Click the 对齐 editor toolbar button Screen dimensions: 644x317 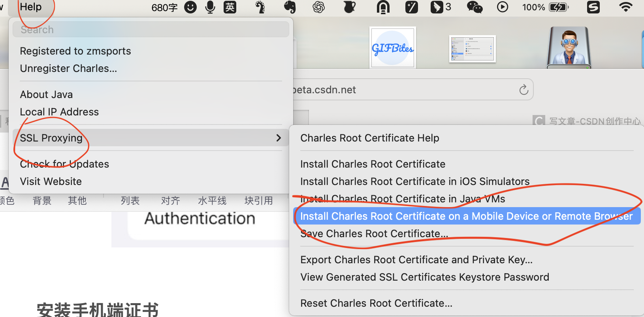[x=170, y=201]
